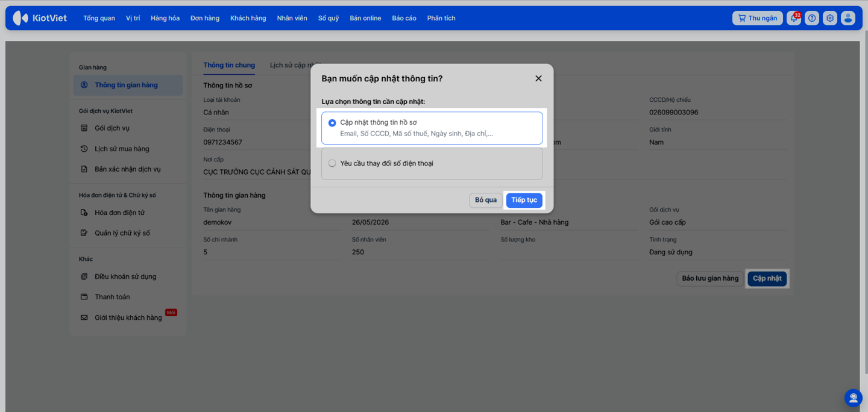Click the phone number 0971234567

click(223, 142)
